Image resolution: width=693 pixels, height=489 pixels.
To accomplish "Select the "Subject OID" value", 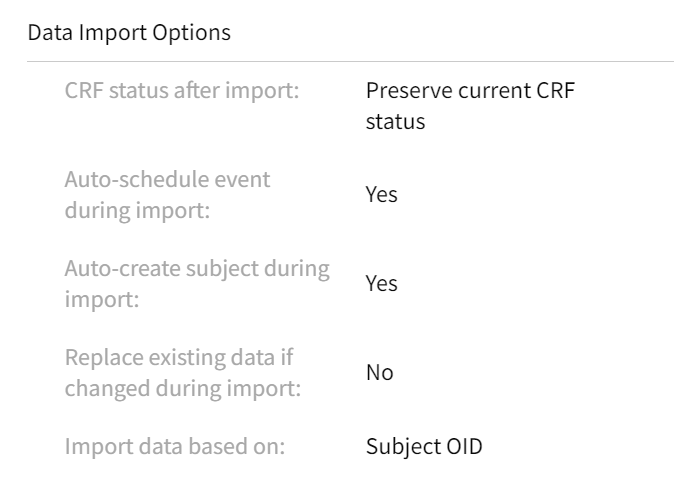I will click(x=424, y=446).
